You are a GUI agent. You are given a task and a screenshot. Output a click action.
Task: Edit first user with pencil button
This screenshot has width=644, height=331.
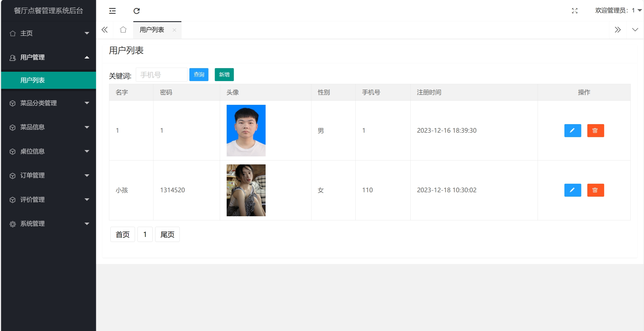[x=572, y=130]
